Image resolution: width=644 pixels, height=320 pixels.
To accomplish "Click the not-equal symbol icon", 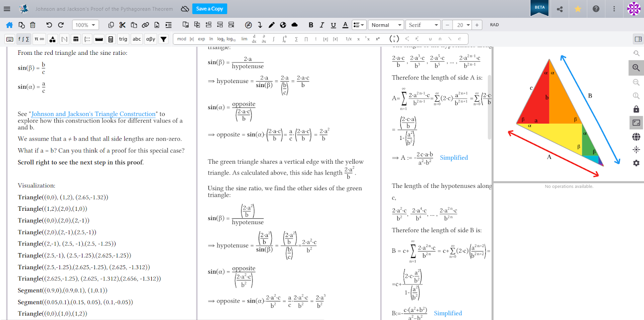I will [248, 25].
